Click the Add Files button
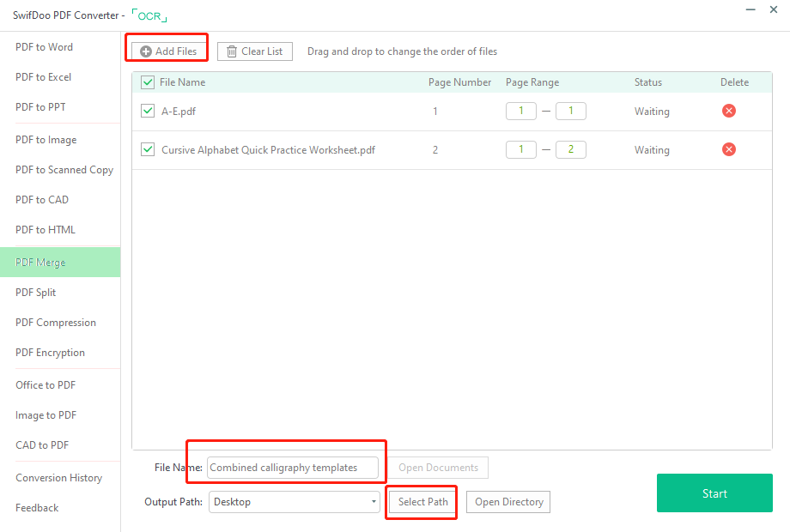The image size is (790, 532). (x=168, y=51)
